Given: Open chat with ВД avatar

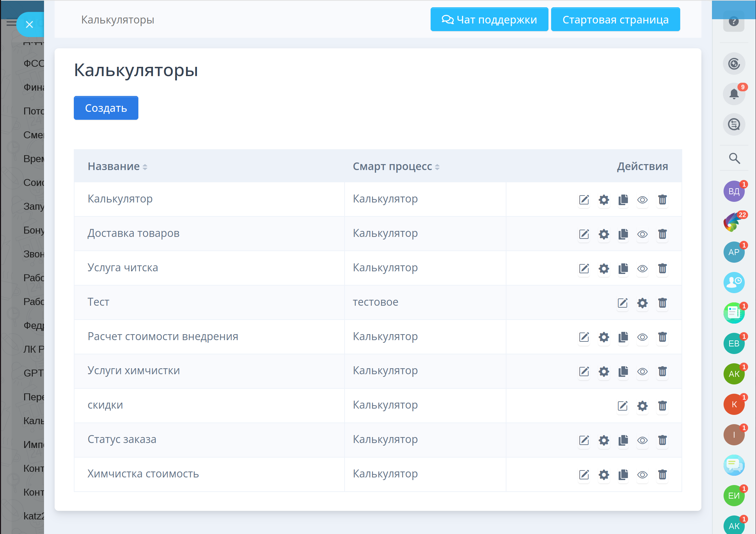Looking at the screenshot, I should pos(733,191).
